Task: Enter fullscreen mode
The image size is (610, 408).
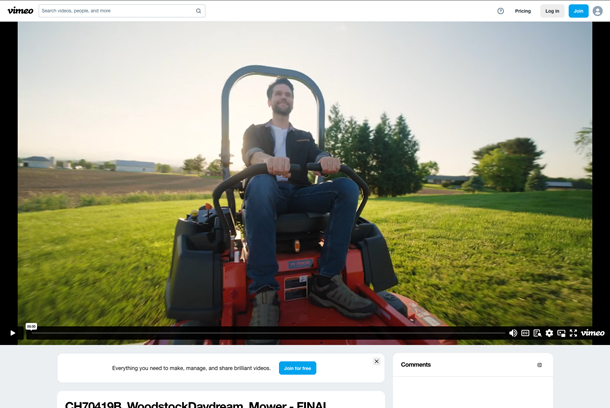Action: pyautogui.click(x=573, y=333)
